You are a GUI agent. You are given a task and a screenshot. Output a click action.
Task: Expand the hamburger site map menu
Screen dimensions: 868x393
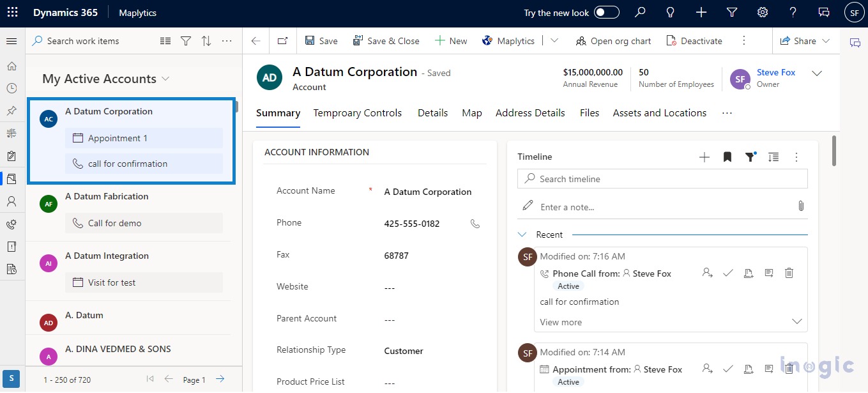coord(11,41)
